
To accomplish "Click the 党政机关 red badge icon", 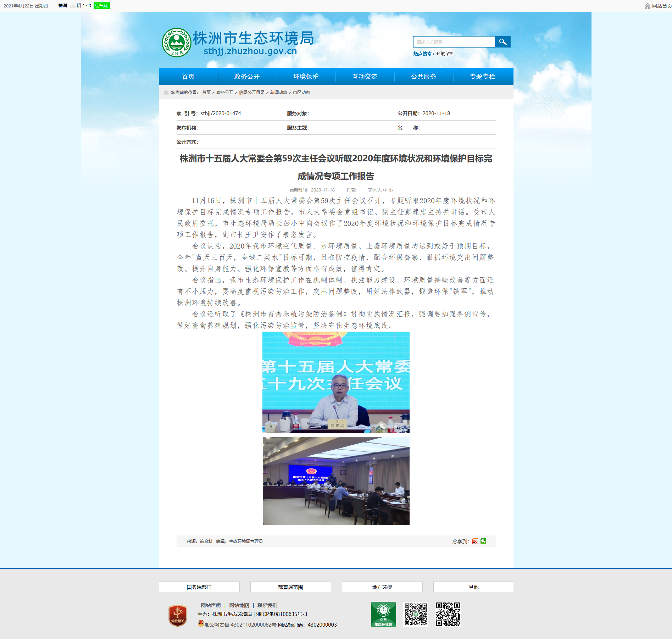I will click(178, 616).
